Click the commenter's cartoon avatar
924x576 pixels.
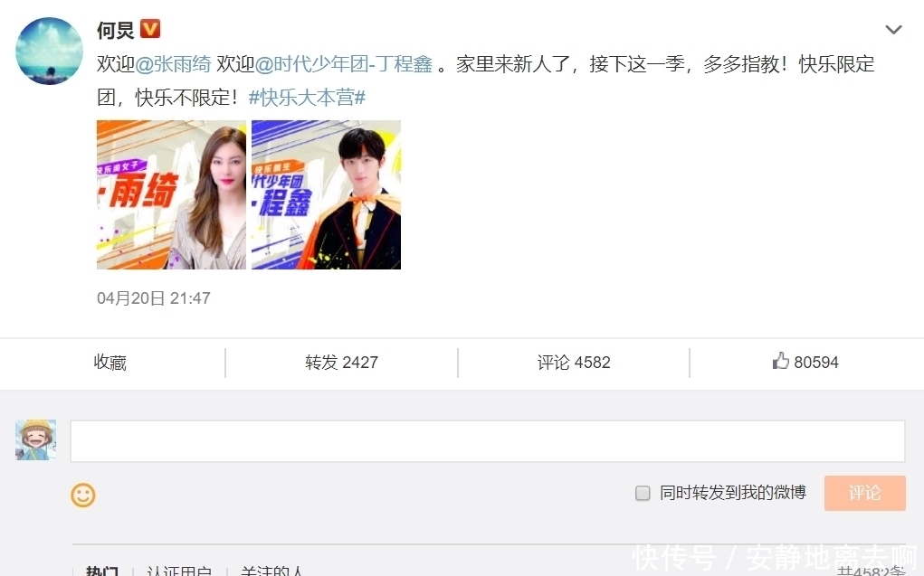(36, 440)
